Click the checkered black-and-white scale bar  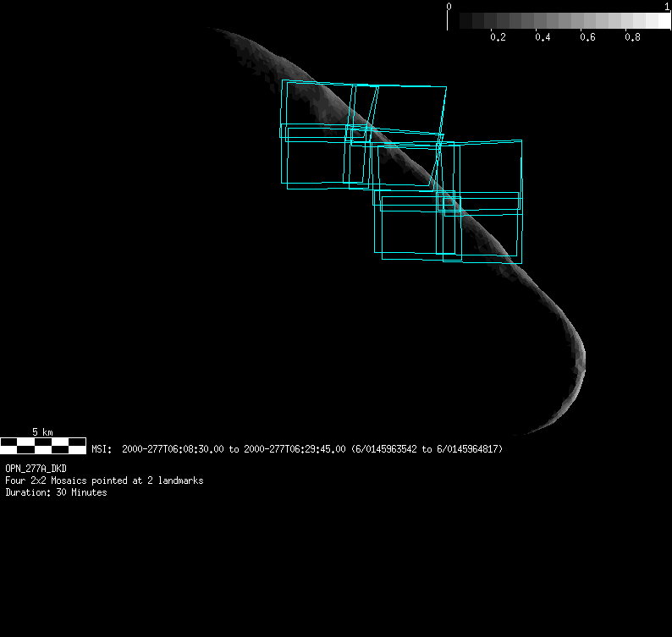point(43,445)
